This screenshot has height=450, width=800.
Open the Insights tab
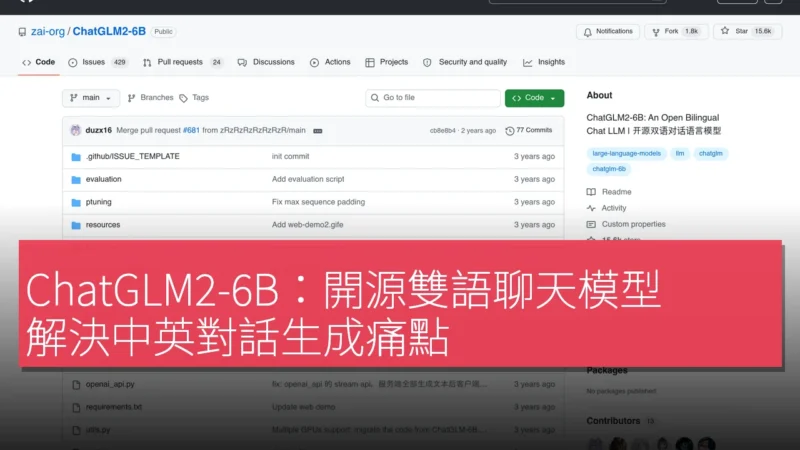(544, 62)
